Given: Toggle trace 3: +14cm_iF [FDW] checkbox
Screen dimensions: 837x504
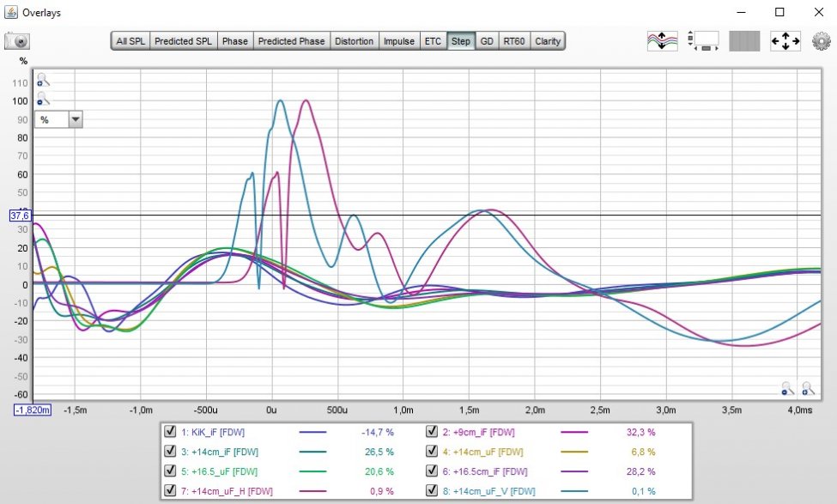Looking at the screenshot, I should (x=170, y=451).
